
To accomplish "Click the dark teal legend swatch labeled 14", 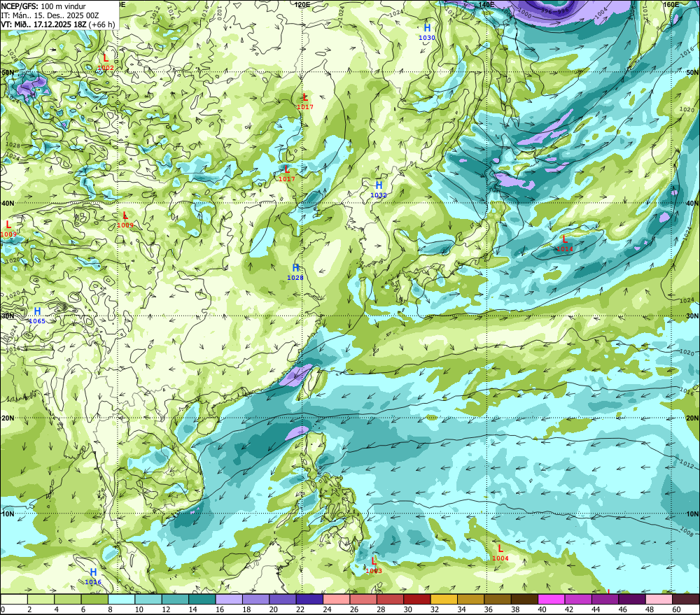I will tap(202, 599).
